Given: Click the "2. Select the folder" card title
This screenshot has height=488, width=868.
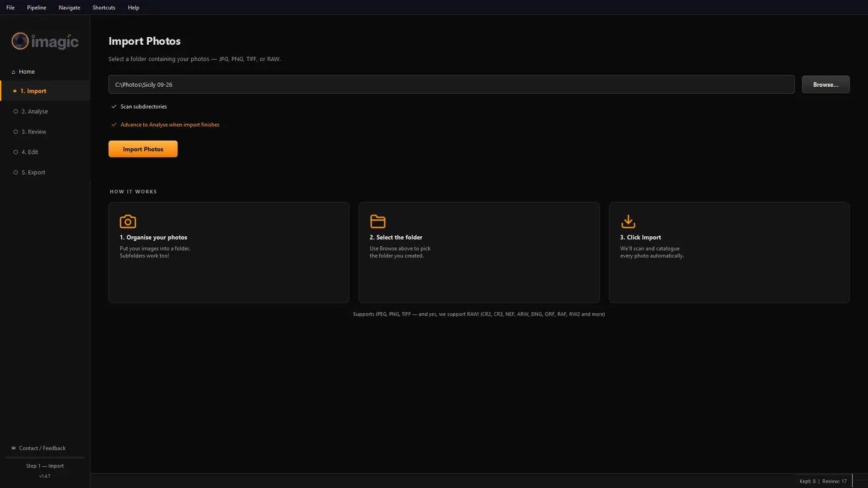Looking at the screenshot, I should point(396,237).
